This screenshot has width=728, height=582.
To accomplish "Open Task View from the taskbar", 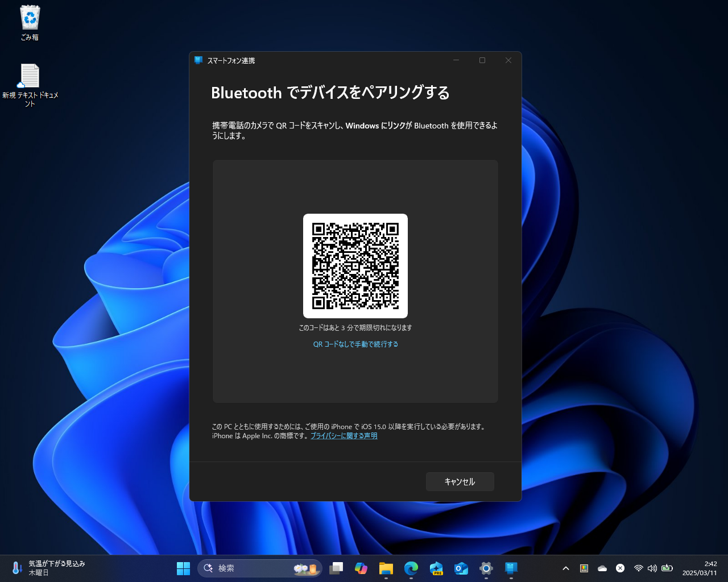I will pos(336,568).
